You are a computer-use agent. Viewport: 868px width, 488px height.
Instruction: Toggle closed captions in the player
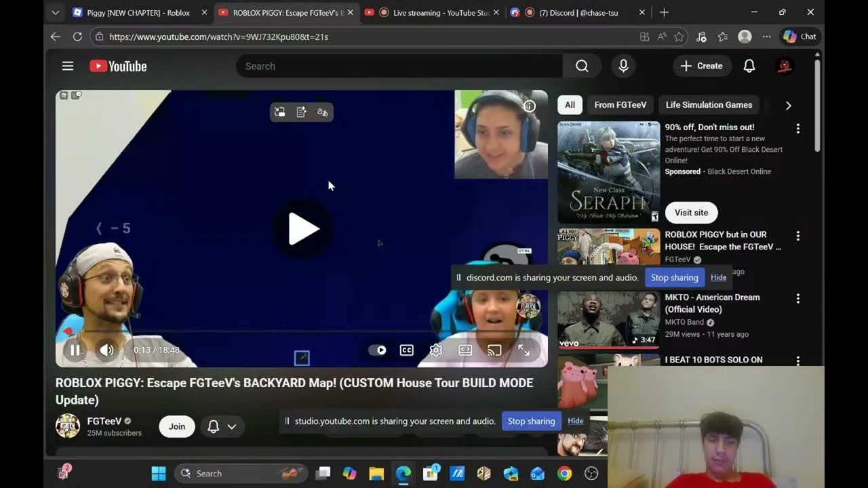pyautogui.click(x=406, y=350)
